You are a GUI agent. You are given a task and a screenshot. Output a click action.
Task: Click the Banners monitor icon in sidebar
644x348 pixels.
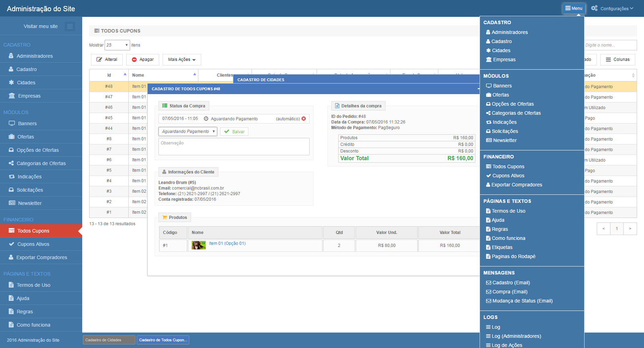point(12,124)
